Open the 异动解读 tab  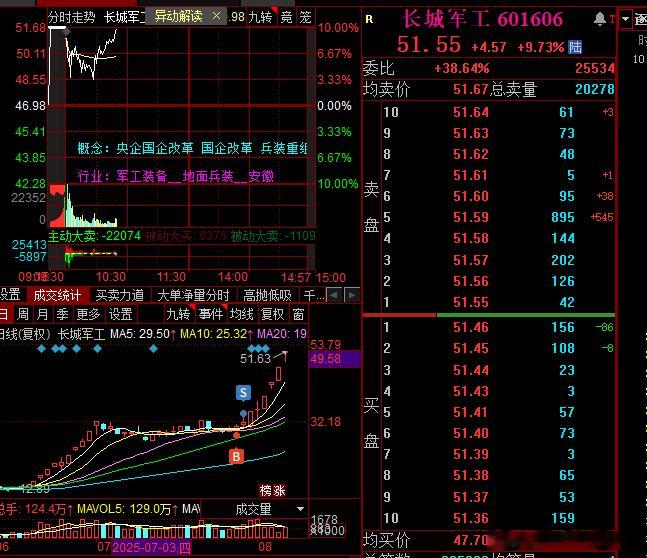tap(179, 17)
